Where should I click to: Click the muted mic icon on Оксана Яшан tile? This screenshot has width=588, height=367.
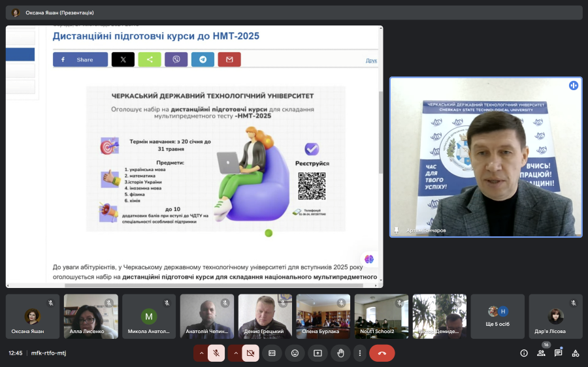click(50, 303)
